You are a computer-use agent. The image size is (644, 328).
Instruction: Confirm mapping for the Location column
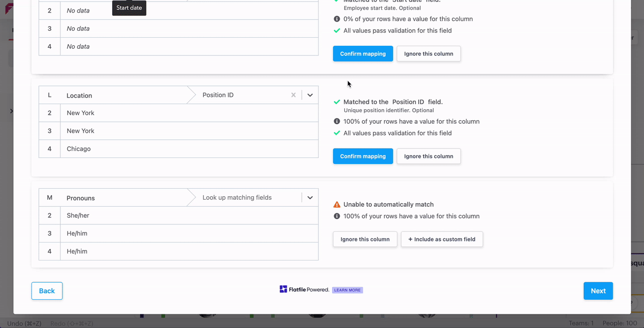(363, 156)
